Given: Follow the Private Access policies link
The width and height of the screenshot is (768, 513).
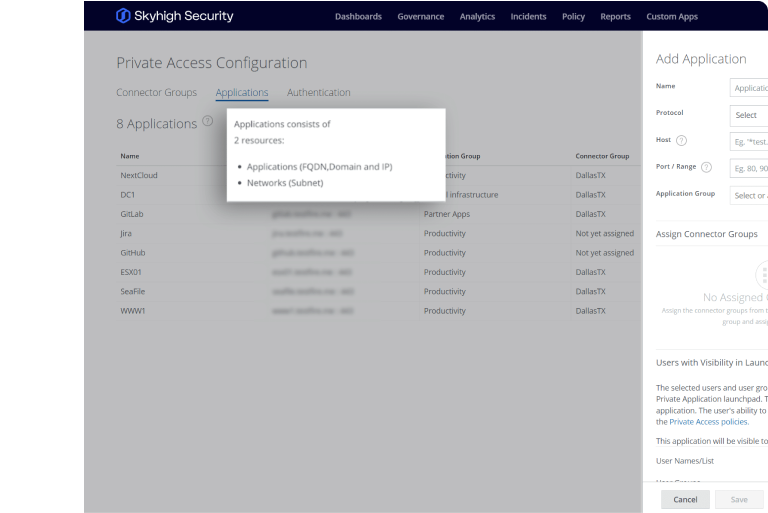Looking at the screenshot, I should pos(709,421).
